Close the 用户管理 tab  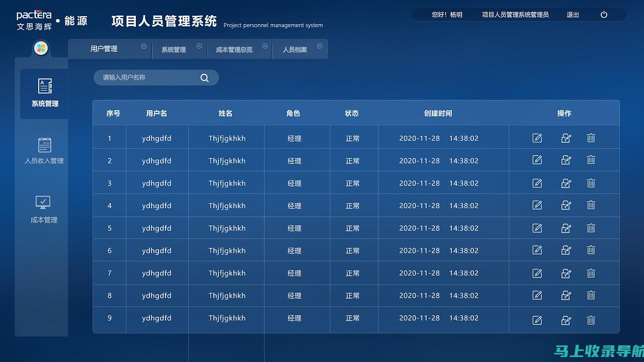[144, 46]
